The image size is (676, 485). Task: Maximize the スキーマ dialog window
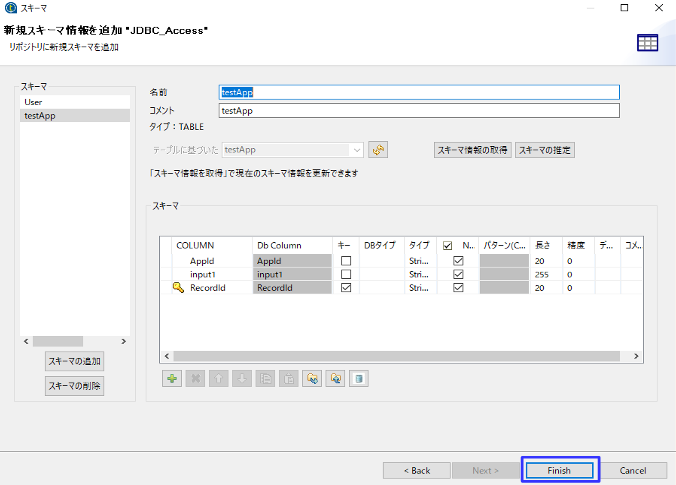pos(624,8)
